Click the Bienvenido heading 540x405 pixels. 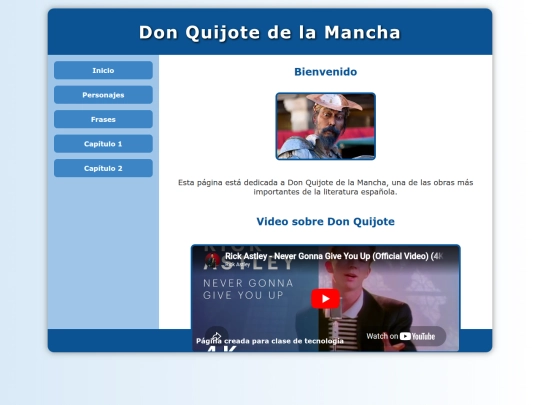[x=325, y=72]
